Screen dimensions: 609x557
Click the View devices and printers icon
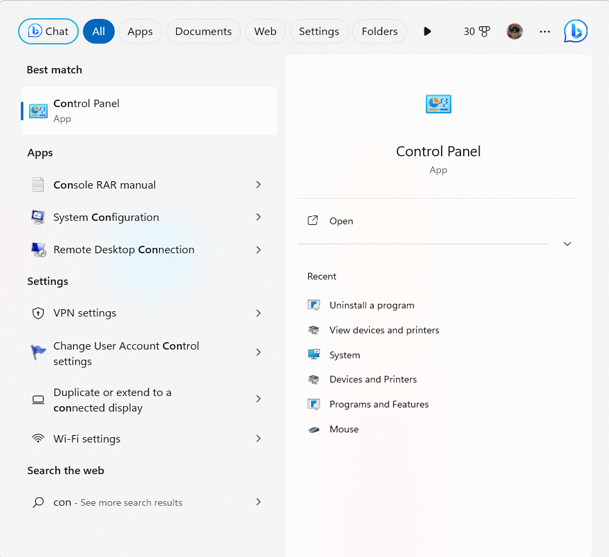coord(313,330)
